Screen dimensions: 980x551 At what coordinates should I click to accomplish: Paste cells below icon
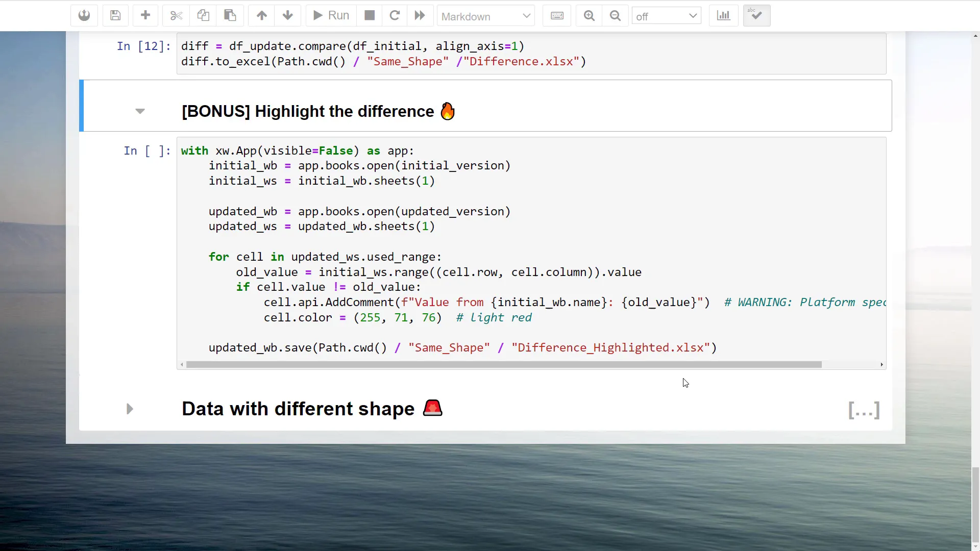click(x=230, y=15)
